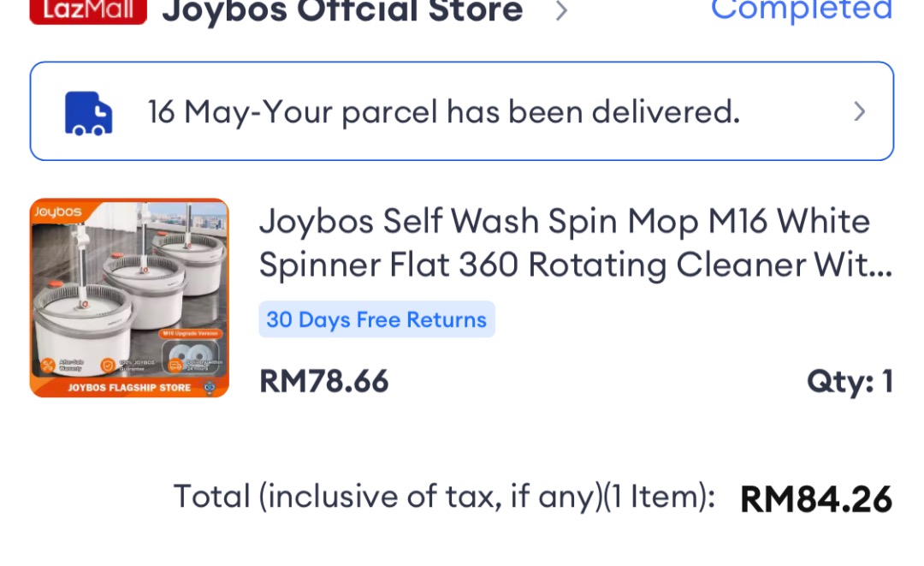
Task: Open the Joybos Spin Mop product thumbnail
Action: (x=128, y=295)
